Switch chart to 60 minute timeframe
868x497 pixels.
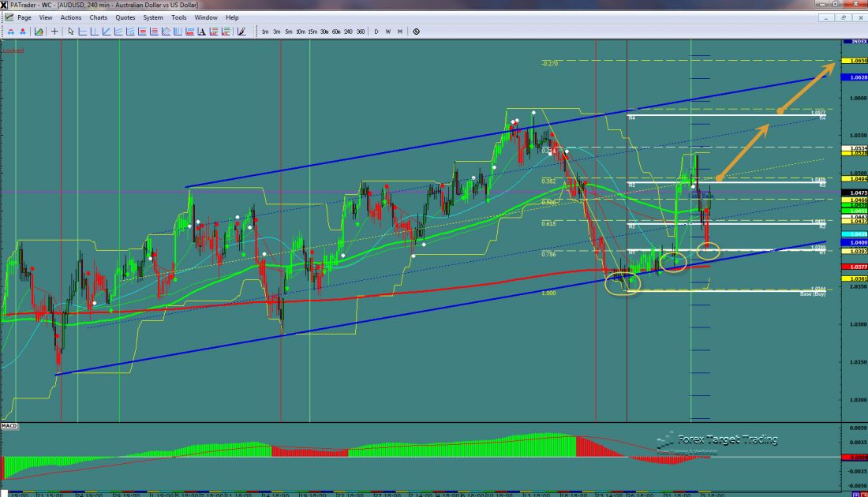tap(336, 32)
